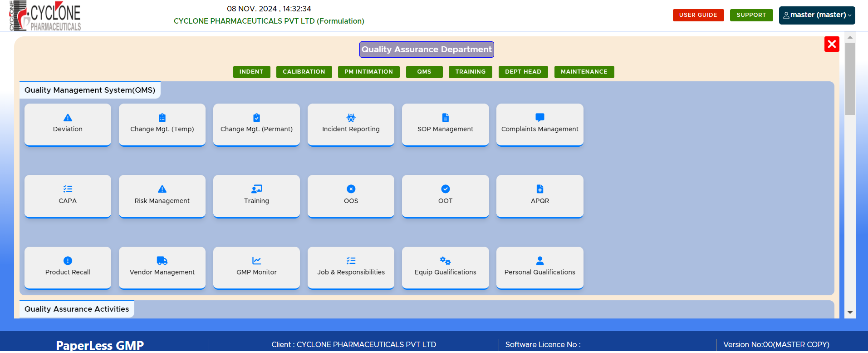The image size is (868, 353).
Task: Open the Product Recall tile
Action: (x=68, y=267)
